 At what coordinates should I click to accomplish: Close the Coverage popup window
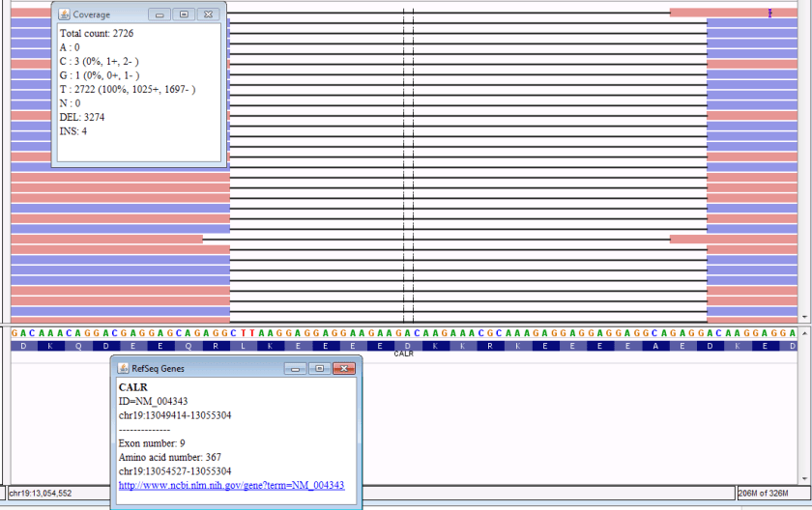pyautogui.click(x=208, y=14)
